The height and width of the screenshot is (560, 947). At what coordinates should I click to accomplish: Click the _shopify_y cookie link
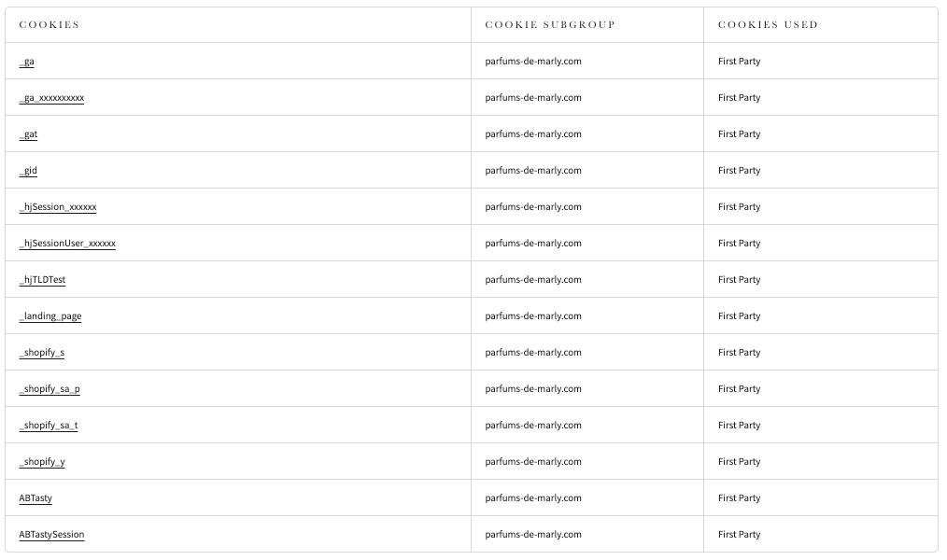(x=42, y=462)
